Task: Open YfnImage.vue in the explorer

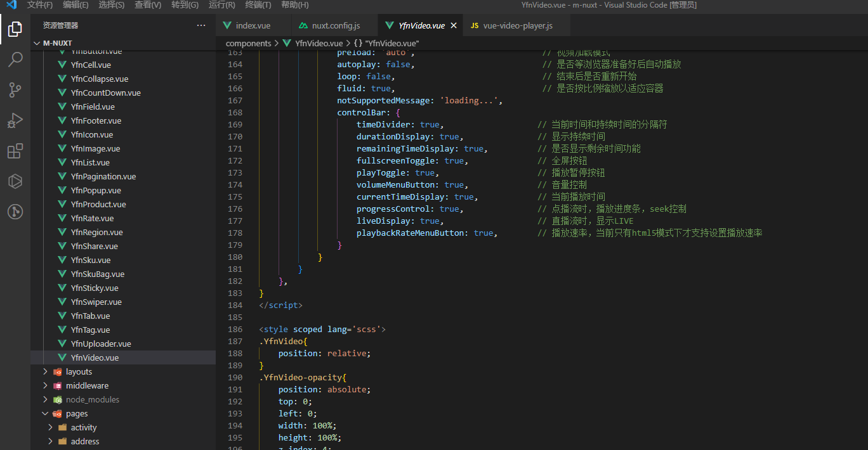Action: tap(123, 149)
